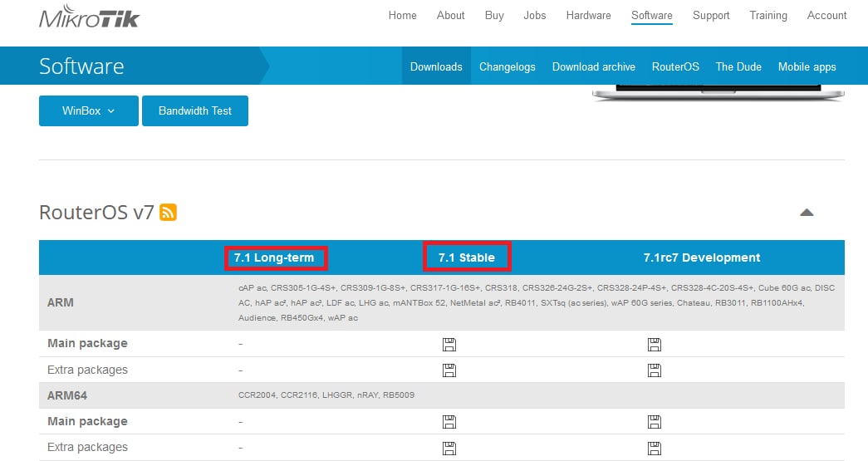
Task: Go to the Home page
Action: click(403, 16)
